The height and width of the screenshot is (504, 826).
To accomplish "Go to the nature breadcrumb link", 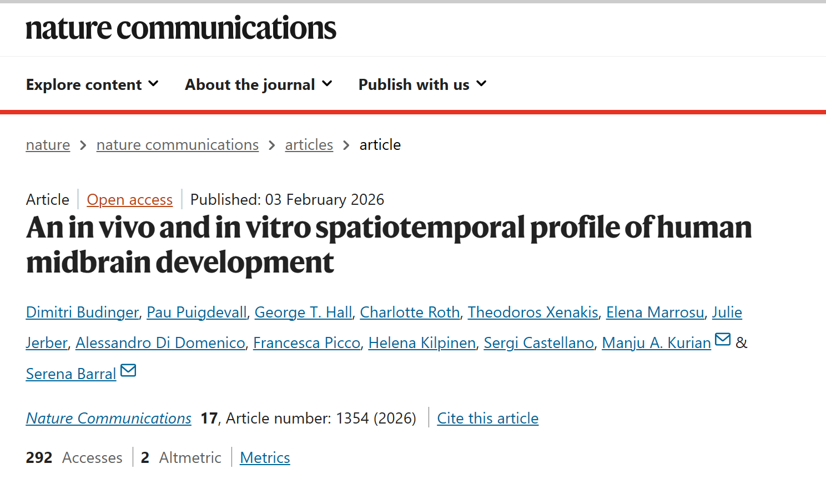I will (48, 145).
